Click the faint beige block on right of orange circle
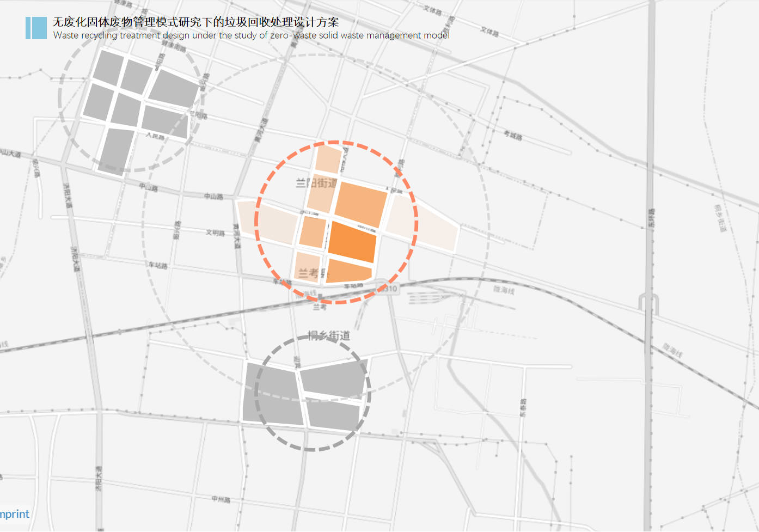759x532 pixels. (x=422, y=224)
